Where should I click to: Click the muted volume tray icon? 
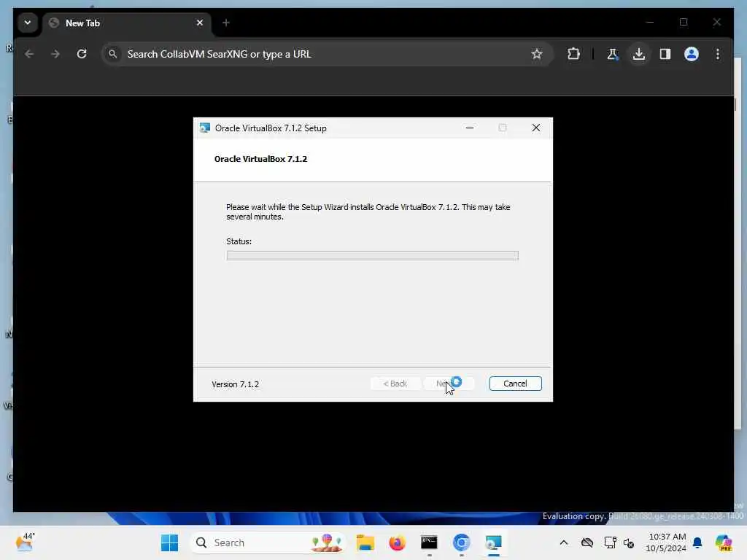(629, 542)
